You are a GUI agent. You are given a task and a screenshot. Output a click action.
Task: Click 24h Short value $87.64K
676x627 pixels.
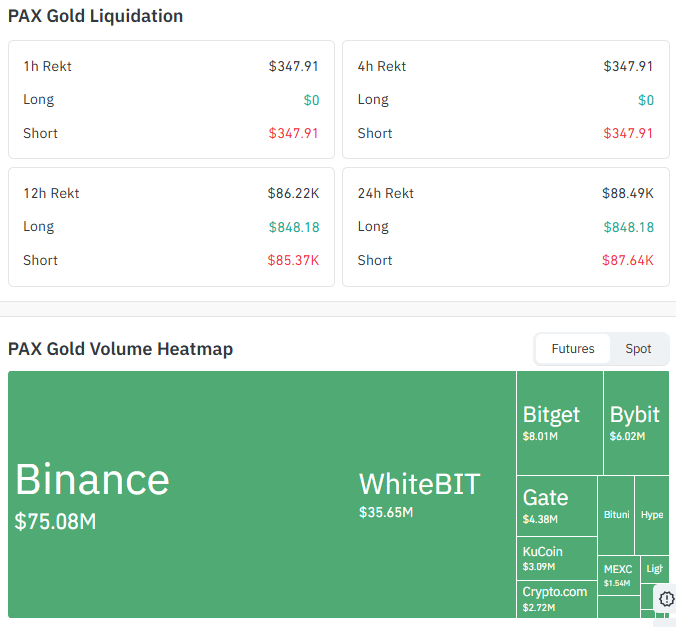click(x=628, y=260)
